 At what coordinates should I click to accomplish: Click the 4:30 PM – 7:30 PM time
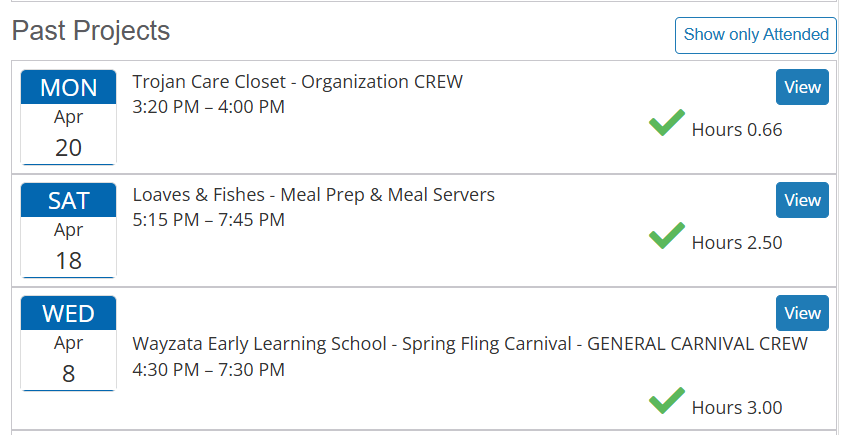pos(209,370)
